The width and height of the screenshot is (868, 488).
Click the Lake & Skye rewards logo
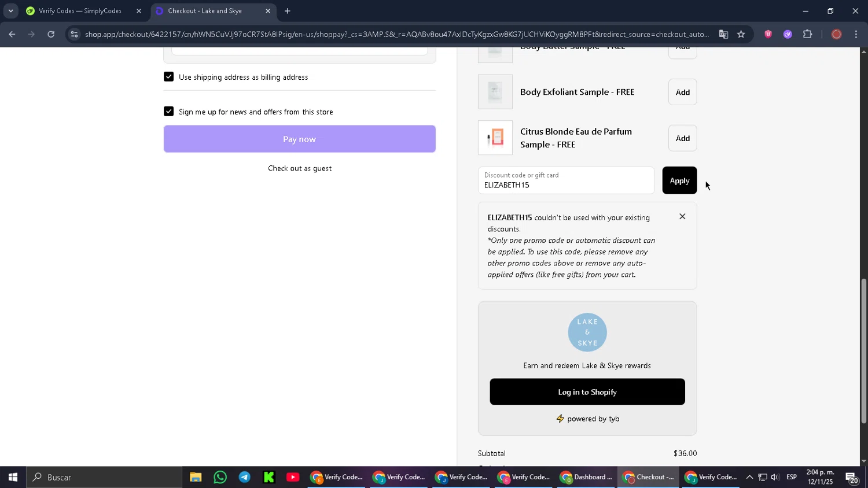587,332
